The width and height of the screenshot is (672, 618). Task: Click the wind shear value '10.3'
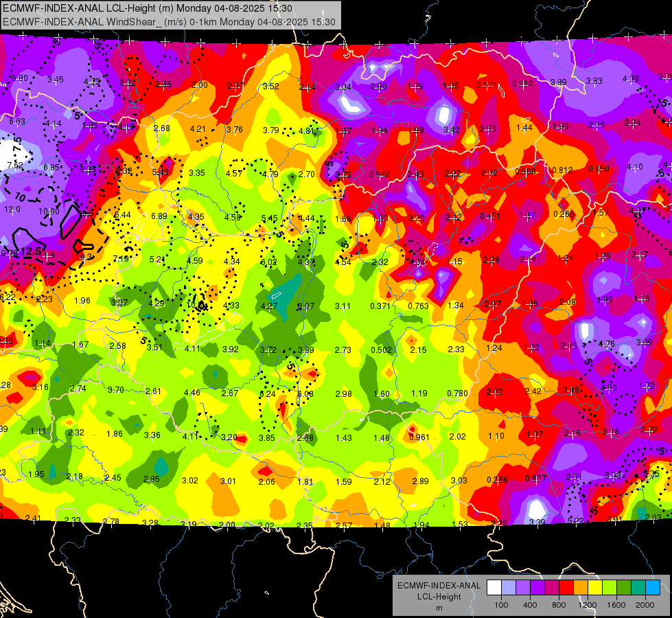point(84,256)
